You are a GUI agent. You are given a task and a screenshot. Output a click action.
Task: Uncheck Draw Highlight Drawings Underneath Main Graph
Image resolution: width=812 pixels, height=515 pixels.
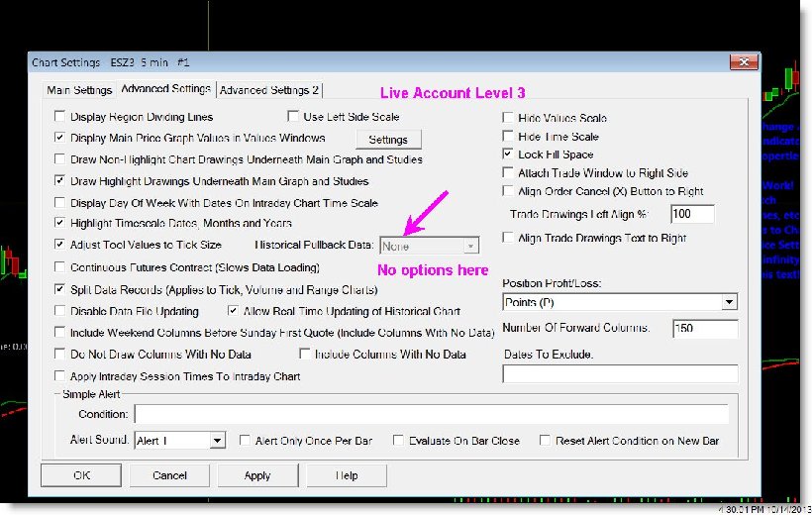(x=60, y=181)
